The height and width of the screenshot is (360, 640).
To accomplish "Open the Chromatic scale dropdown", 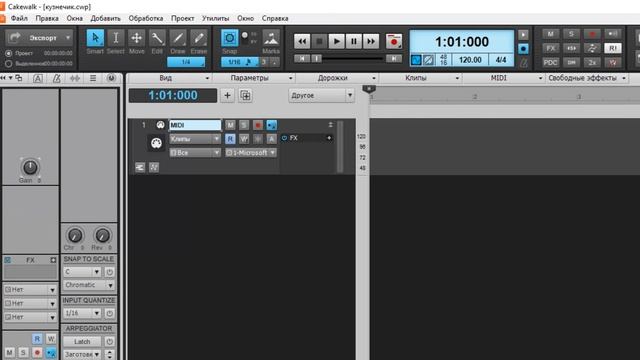I will coord(89,285).
